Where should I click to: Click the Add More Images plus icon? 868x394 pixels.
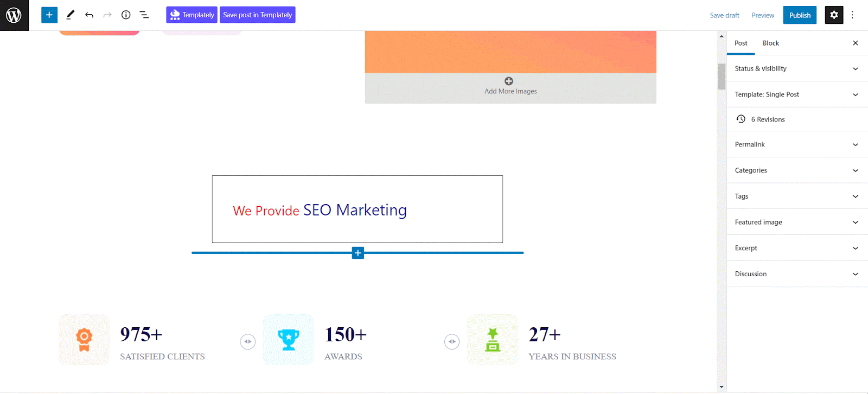[x=509, y=81]
